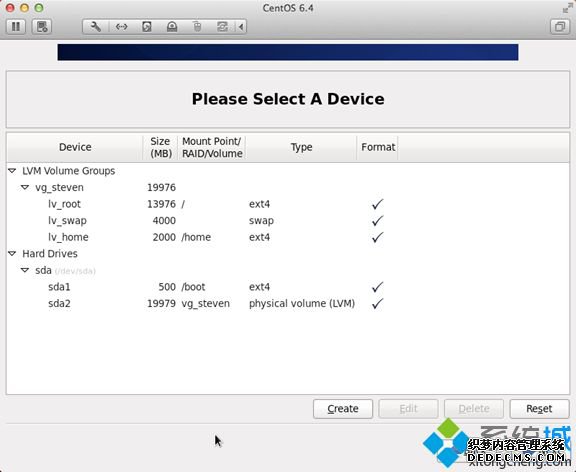Collapse the toolbar with left arrow
The height and width of the screenshot is (472, 576).
(241, 26)
